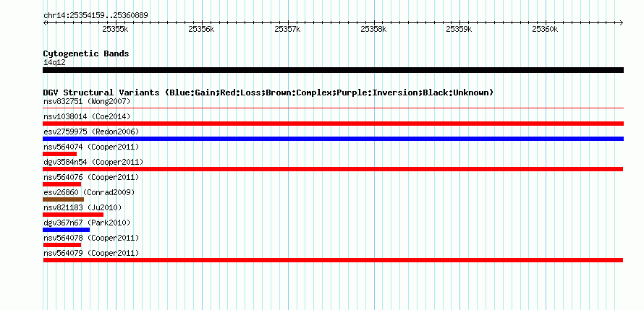Click the 14q12 band label
The width and height of the screenshot is (644, 310).
[x=54, y=63]
